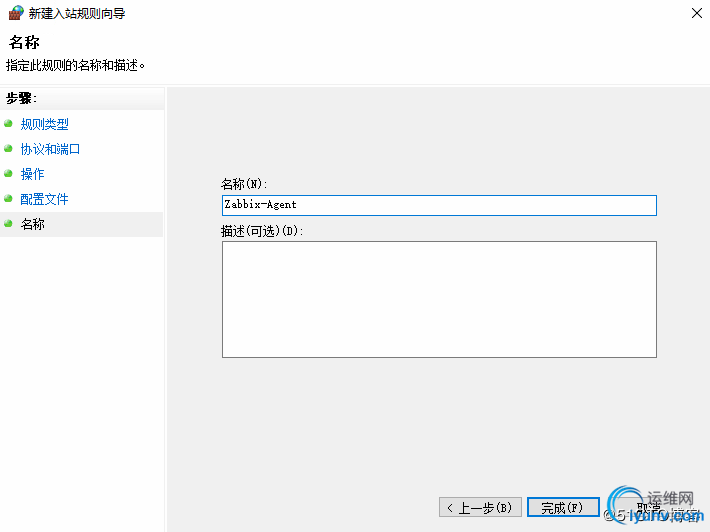Open the 协议和端口 step
This screenshot has width=710, height=532.
click(50, 149)
